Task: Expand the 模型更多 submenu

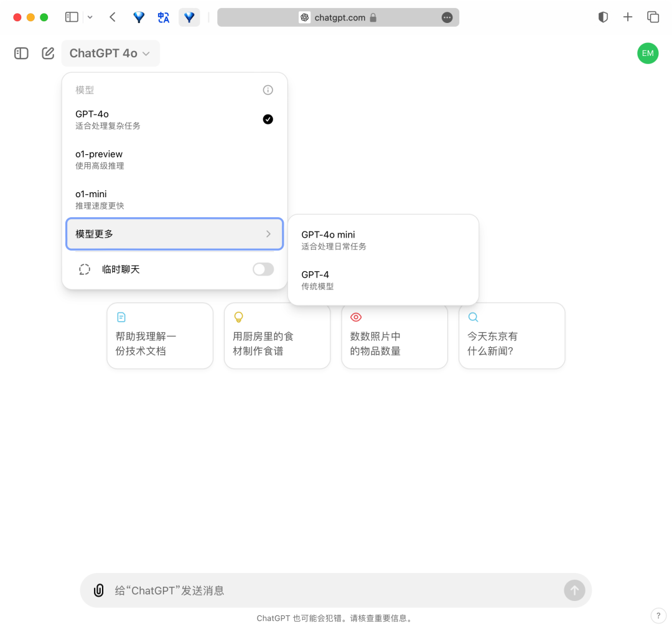Action: [174, 234]
